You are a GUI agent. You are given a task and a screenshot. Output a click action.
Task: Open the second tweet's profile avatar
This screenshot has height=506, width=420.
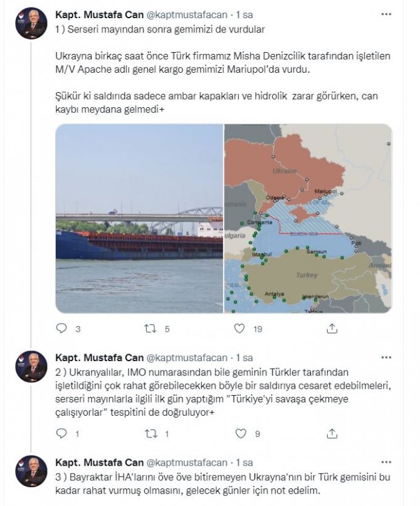(x=31, y=367)
